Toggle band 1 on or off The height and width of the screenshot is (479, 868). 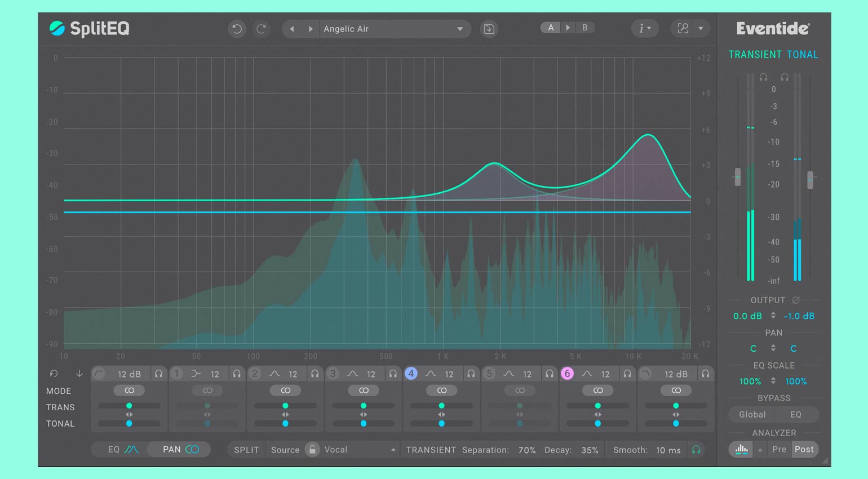click(x=176, y=374)
